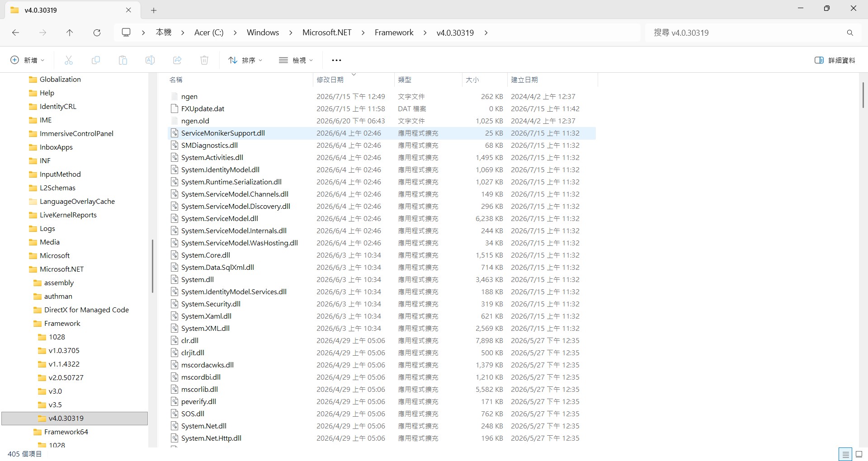The height and width of the screenshot is (461, 868).
Task: Navigate to Acer (C:) breadcrumb
Action: point(209,33)
